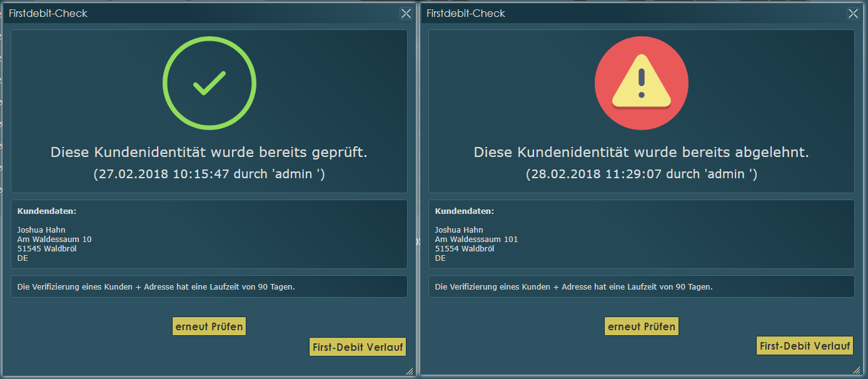868x379 pixels.
Task: Open 'First-Debit Verlauf' in the right dialog
Action: 805,346
